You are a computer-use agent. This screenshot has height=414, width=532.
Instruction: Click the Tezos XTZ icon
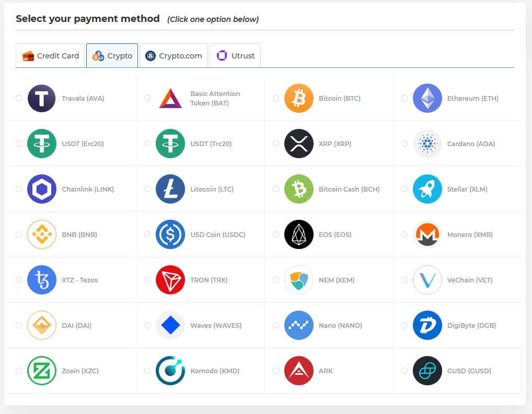pyautogui.click(x=42, y=280)
